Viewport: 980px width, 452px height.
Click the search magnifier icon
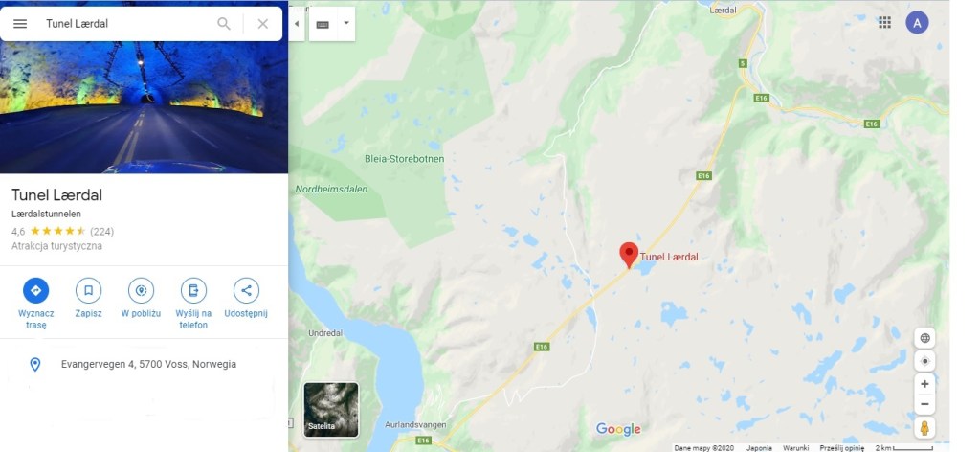point(224,24)
